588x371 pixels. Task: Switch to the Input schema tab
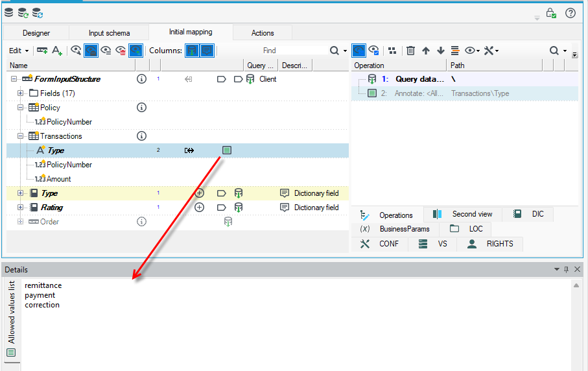click(x=109, y=33)
